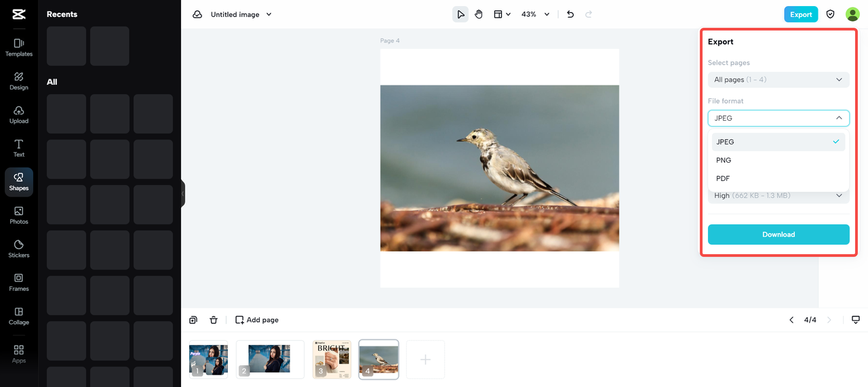Select the Shapes sidebar item

[x=19, y=182]
